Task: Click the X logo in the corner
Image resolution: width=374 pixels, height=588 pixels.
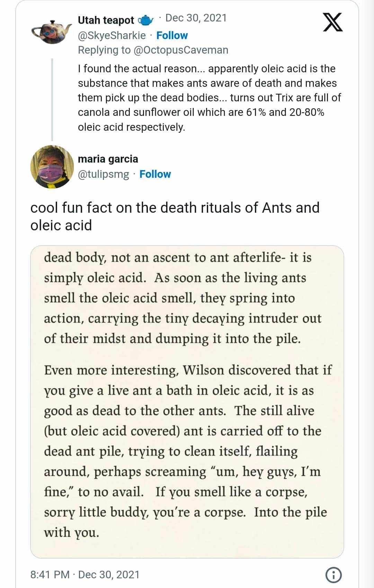Action: (x=333, y=22)
